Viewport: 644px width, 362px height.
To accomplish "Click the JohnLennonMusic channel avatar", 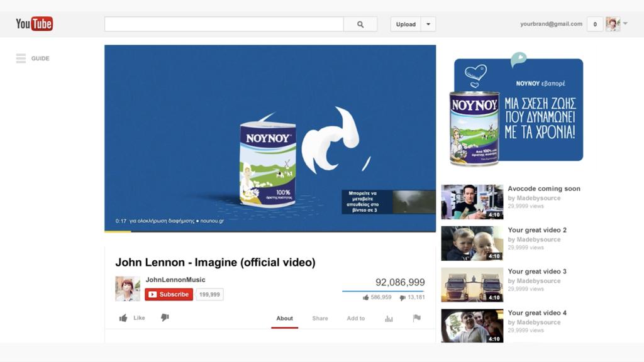I will pos(127,288).
